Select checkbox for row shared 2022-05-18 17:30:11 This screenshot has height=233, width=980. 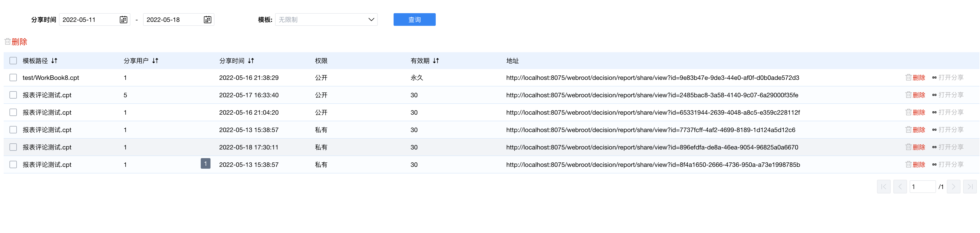(13, 147)
